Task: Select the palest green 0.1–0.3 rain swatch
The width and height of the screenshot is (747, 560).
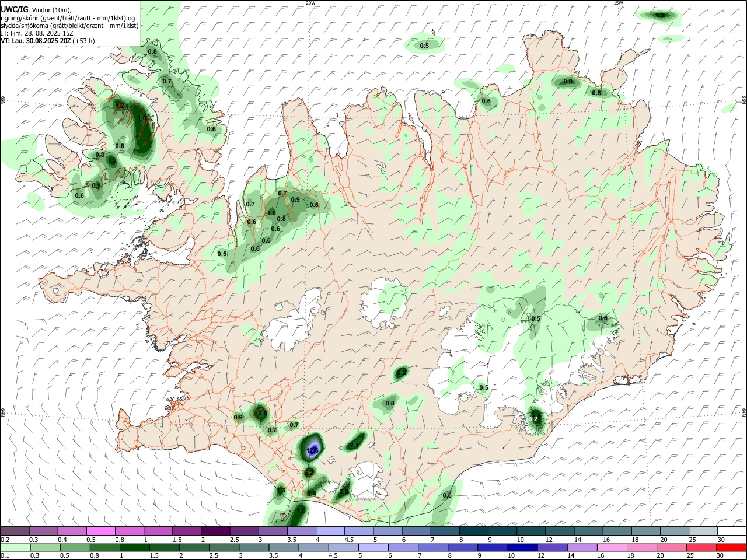Action: 15,547
